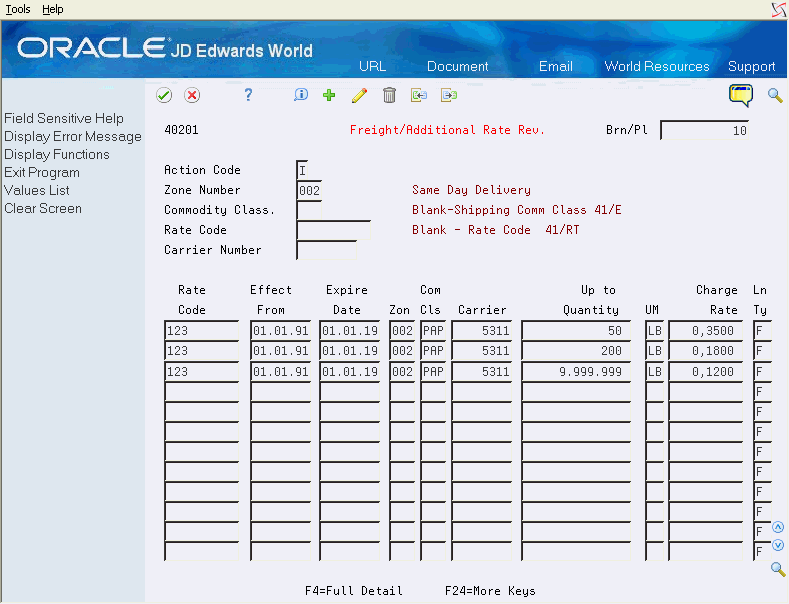Click the Zone Number field
789x604 pixels.
(x=309, y=190)
